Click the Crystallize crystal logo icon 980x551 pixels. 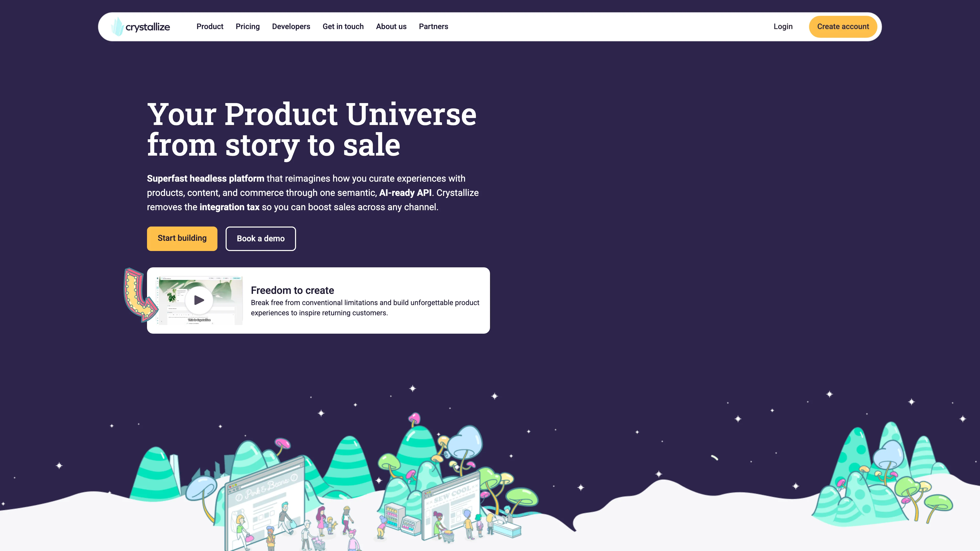pyautogui.click(x=117, y=27)
